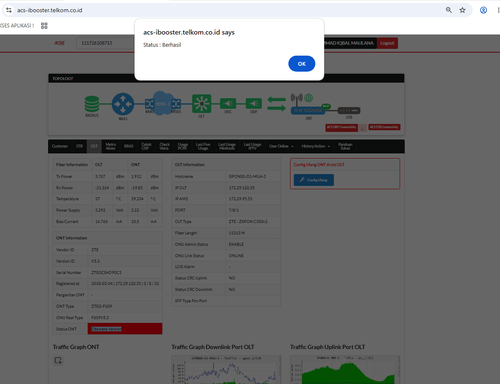Open the STB tab

pos(79,146)
